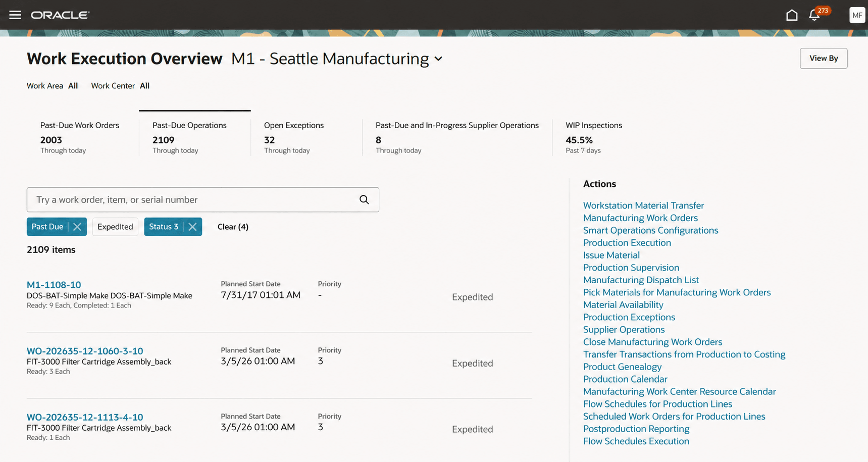This screenshot has height=462, width=868.
Task: Open Close Manufacturing Work Orders link
Action: (x=652, y=342)
